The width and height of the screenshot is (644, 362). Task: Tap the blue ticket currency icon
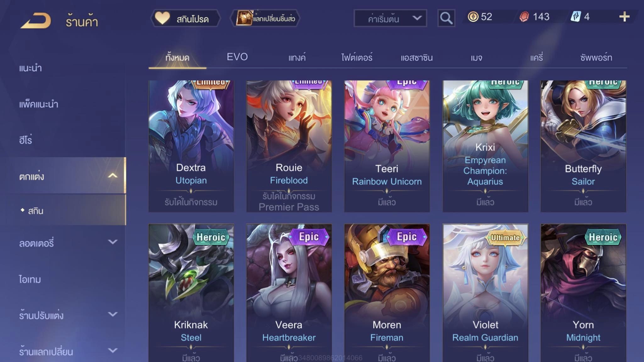pos(575,17)
